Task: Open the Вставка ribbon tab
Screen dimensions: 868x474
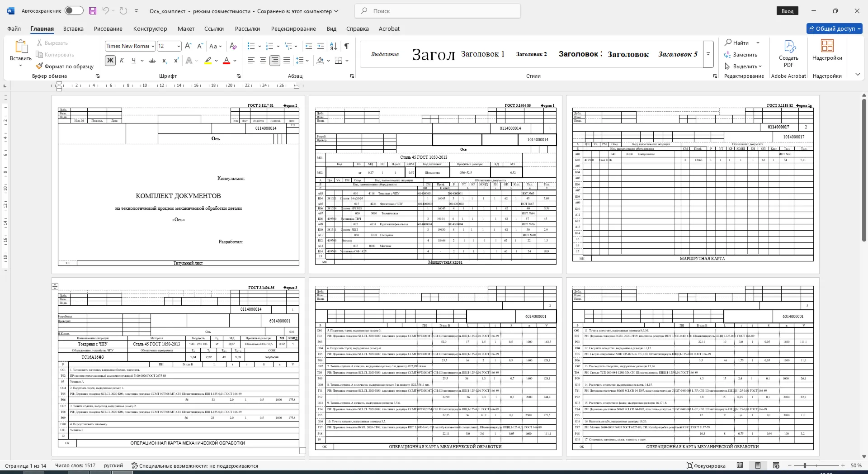Action: [73, 28]
